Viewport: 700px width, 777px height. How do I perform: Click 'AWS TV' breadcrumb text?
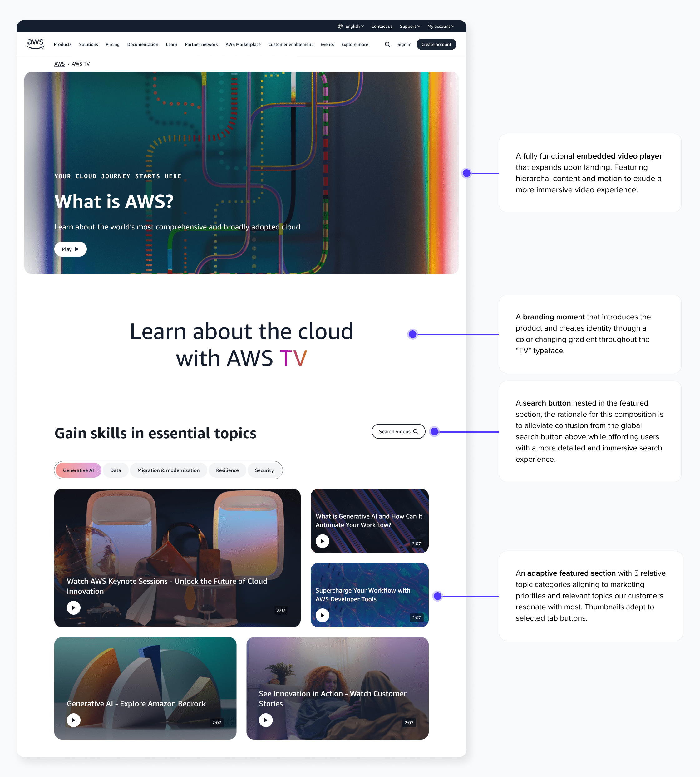80,64
